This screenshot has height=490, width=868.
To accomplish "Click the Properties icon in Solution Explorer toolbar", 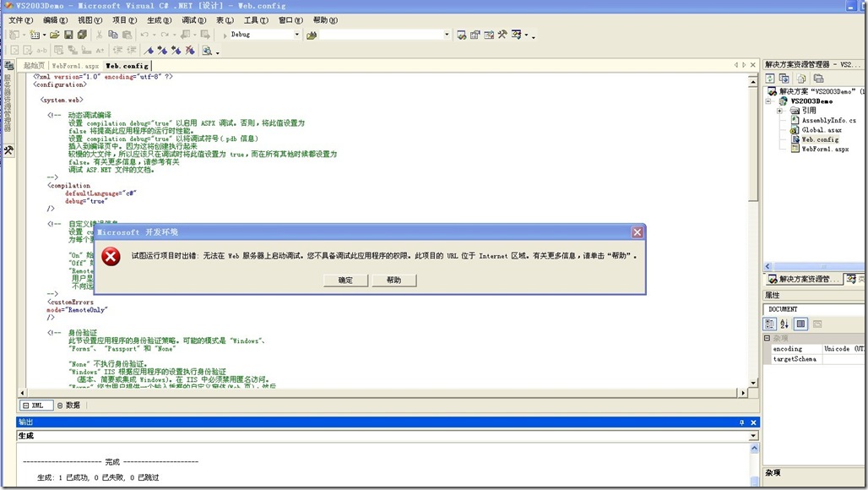I will click(x=819, y=79).
